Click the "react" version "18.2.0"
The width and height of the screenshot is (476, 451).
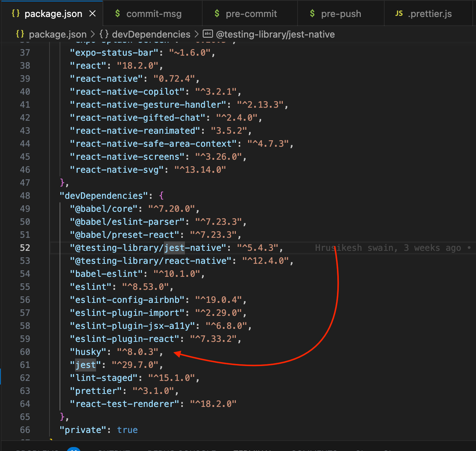click(138, 66)
